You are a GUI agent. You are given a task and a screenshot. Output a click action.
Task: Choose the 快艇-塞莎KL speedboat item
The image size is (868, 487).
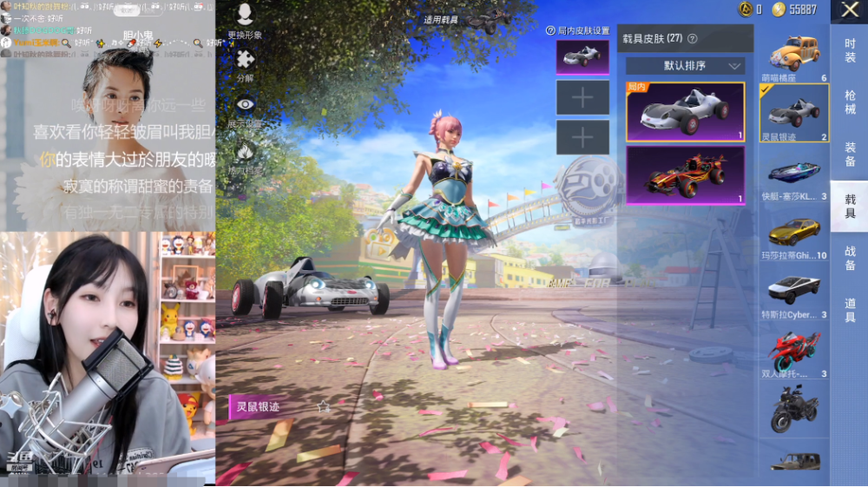(794, 174)
